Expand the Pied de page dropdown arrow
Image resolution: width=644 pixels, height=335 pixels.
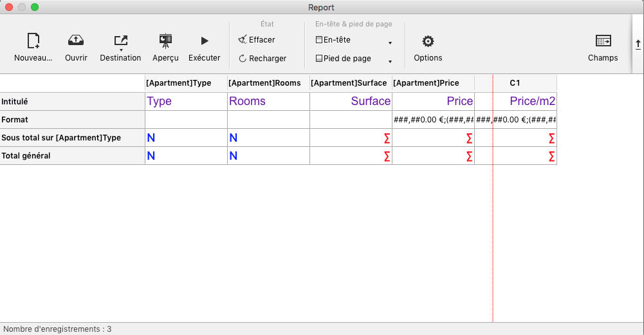pos(390,62)
